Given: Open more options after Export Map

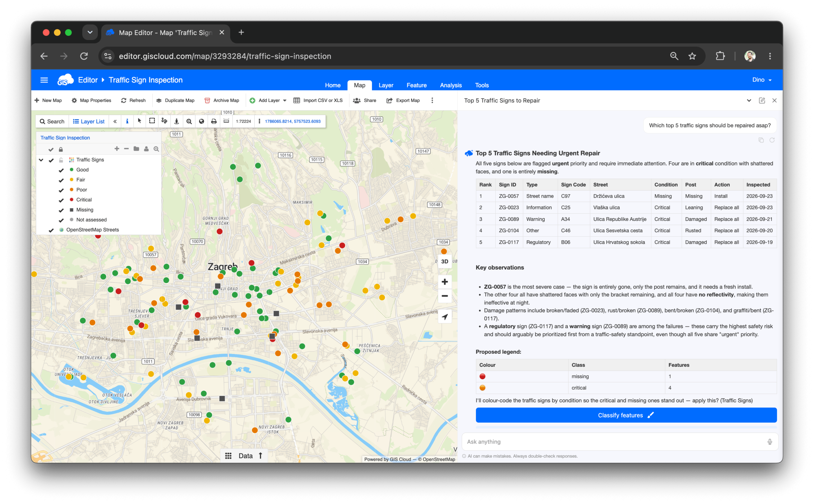Looking at the screenshot, I should (432, 100).
